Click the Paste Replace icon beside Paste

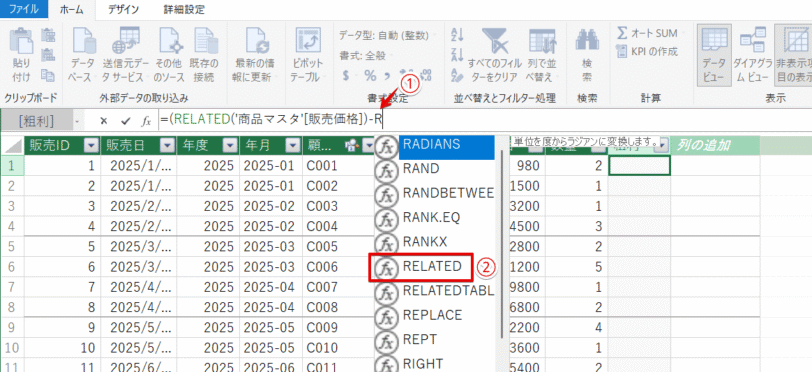tap(48, 55)
